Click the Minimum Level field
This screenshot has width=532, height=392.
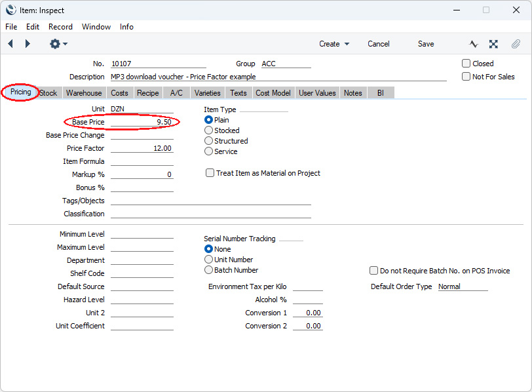(142, 234)
